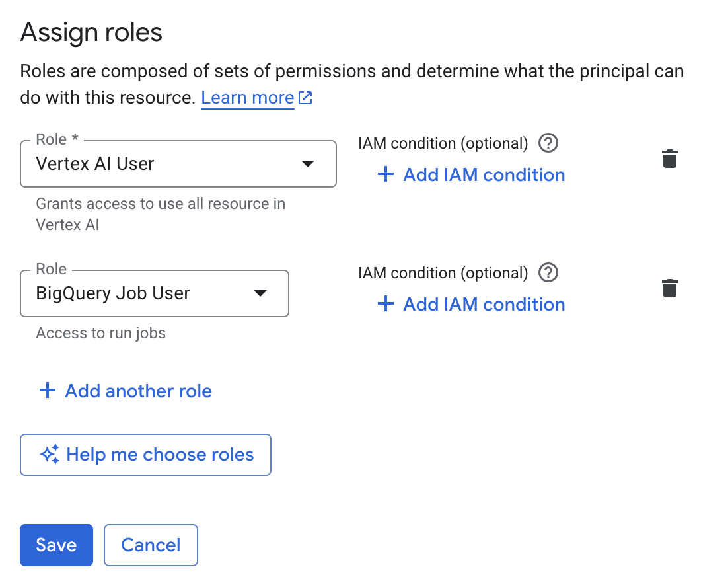Viewport: 728px width, 579px height.
Task: Click Help me choose roles
Action: pos(145,455)
